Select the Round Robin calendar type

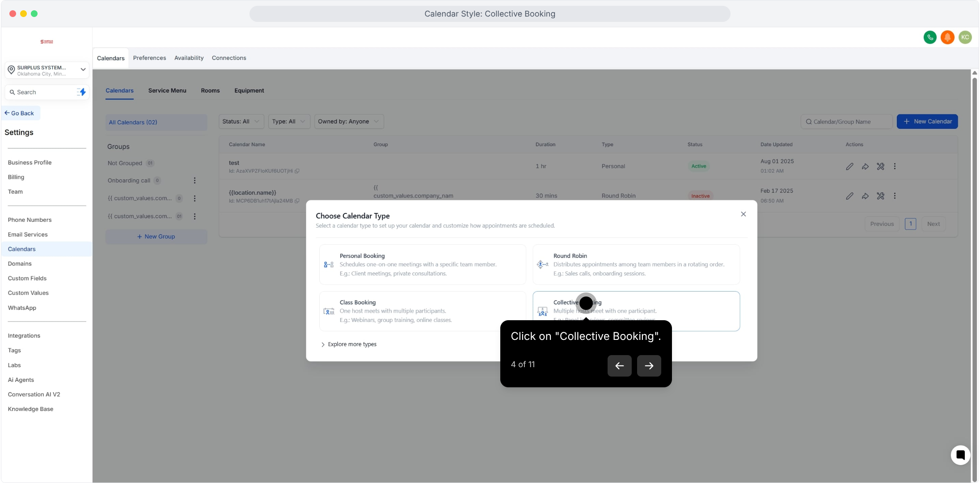pos(636,264)
